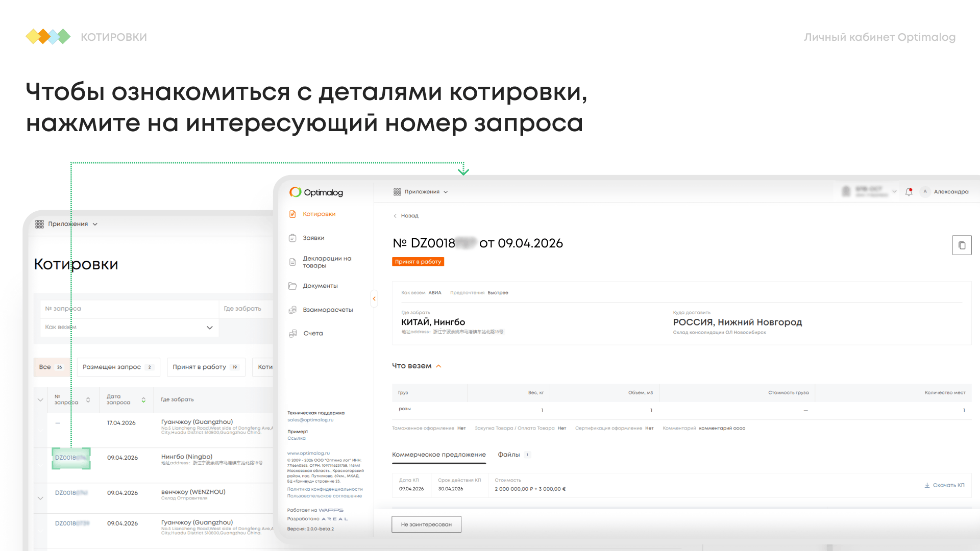Click the notification bell icon
The image size is (980, 551).
(909, 192)
